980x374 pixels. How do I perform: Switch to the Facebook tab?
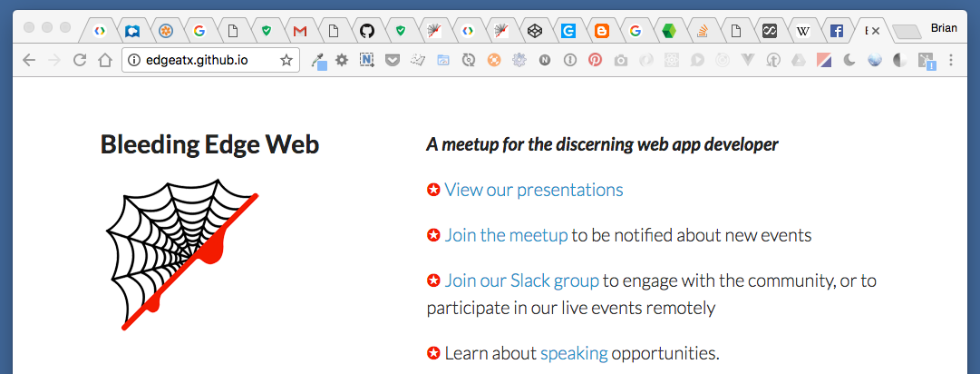click(x=837, y=30)
